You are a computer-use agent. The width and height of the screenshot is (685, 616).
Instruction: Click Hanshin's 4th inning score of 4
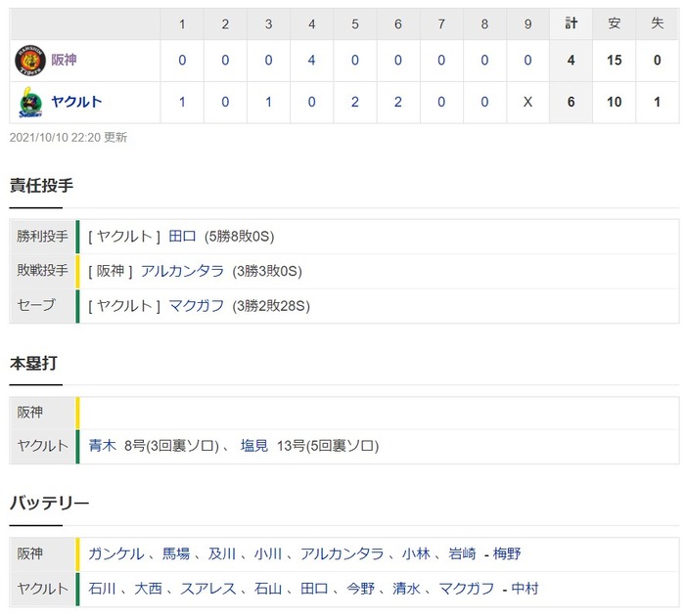(311, 61)
